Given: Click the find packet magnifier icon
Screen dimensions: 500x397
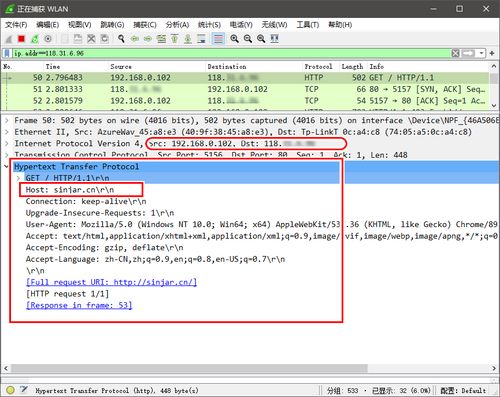Looking at the screenshot, I should click(121, 39).
